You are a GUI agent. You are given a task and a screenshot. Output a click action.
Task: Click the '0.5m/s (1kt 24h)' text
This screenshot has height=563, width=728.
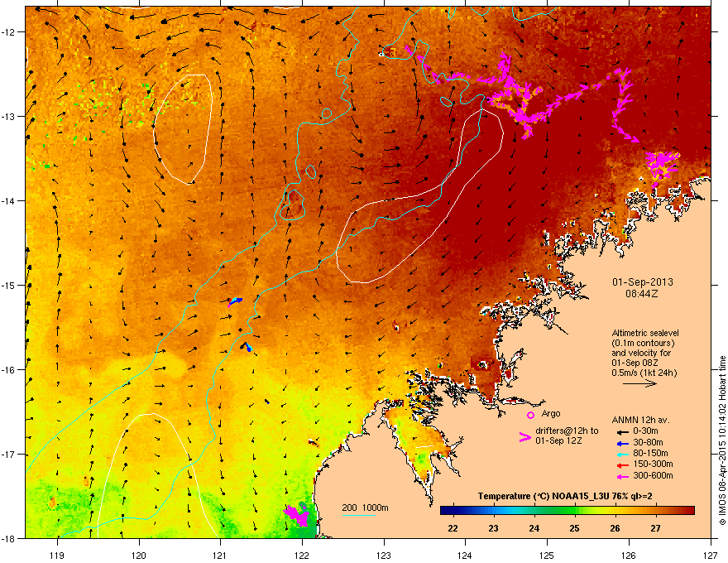click(644, 373)
